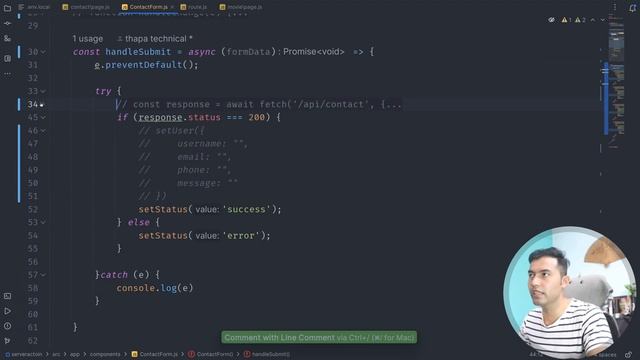Click the weak warning count 2 indicator
640x360 pixels.
[580, 20]
